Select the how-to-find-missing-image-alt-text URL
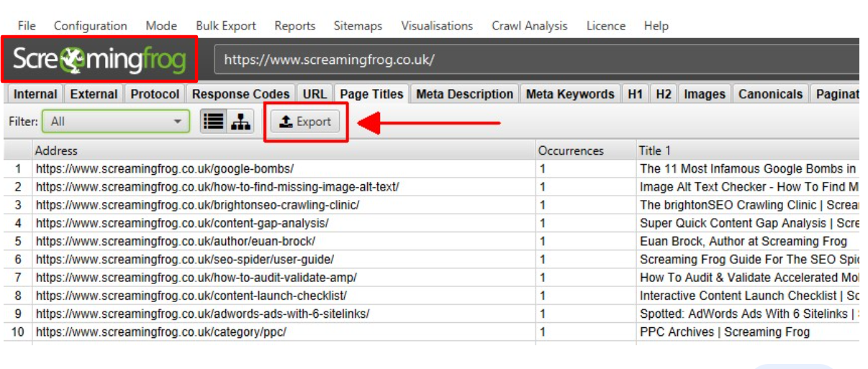868x369 pixels. [x=217, y=187]
